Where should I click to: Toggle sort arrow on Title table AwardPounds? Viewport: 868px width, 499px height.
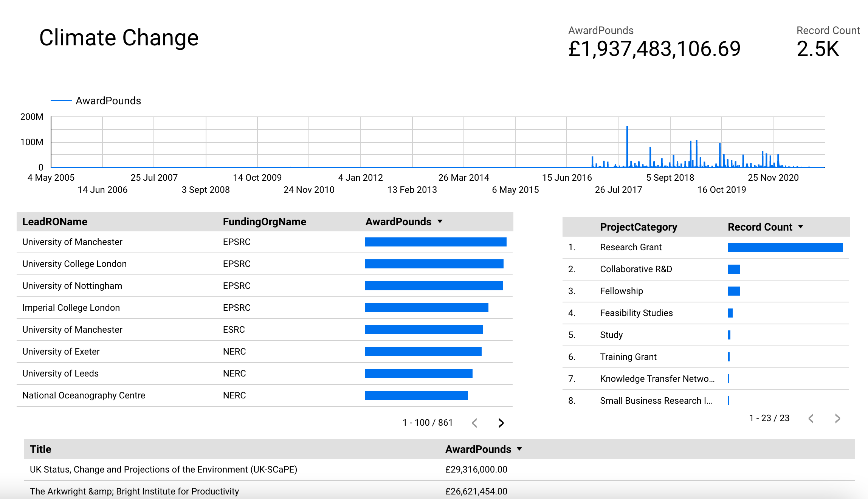tap(519, 449)
